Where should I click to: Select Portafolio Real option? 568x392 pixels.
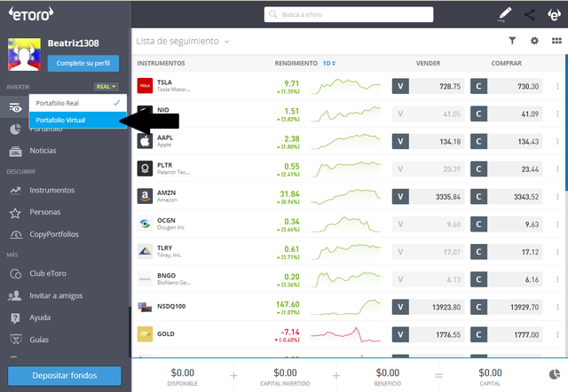click(x=78, y=103)
